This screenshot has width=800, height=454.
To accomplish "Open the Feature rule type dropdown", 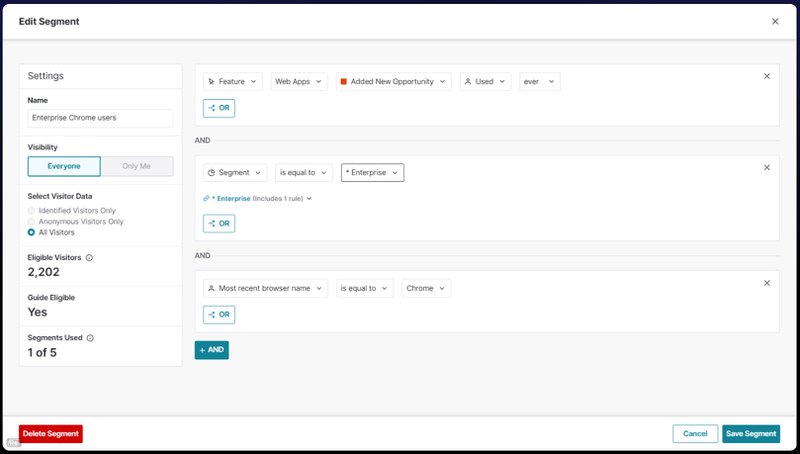I will tap(233, 82).
